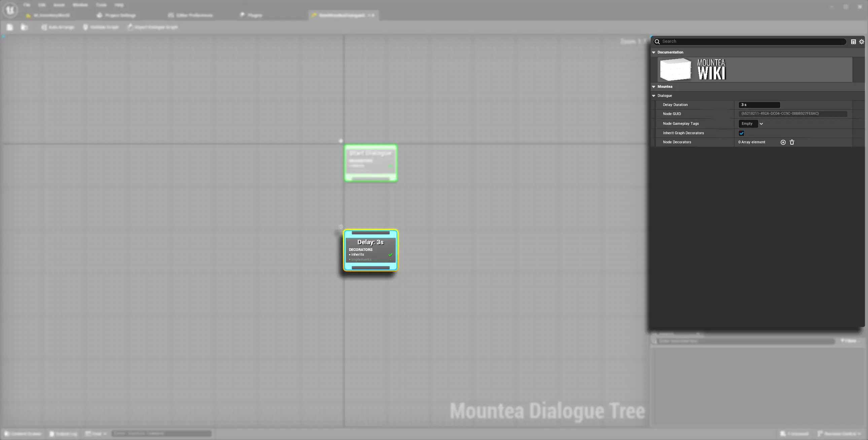The width and height of the screenshot is (868, 440).
Task: Click the Unreal Engine logo icon
Action: (10, 10)
